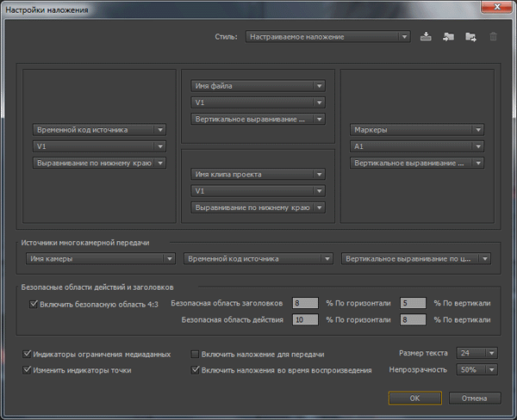Open the Имя файла dropdown
The width and height of the screenshot is (517, 420).
[258, 86]
